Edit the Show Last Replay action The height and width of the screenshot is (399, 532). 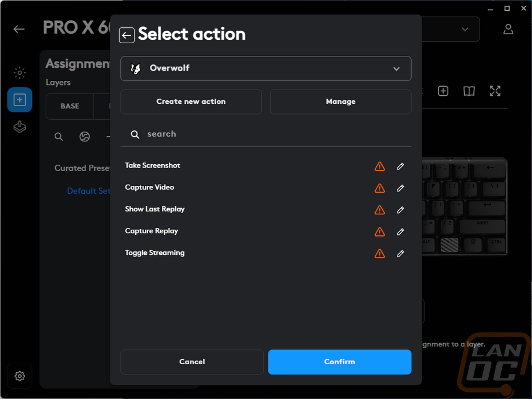point(400,210)
